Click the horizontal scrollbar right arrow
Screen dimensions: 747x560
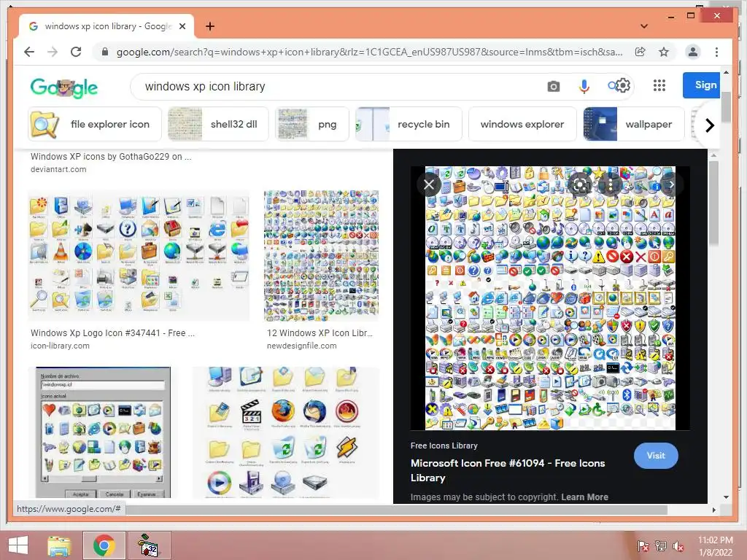(713, 510)
